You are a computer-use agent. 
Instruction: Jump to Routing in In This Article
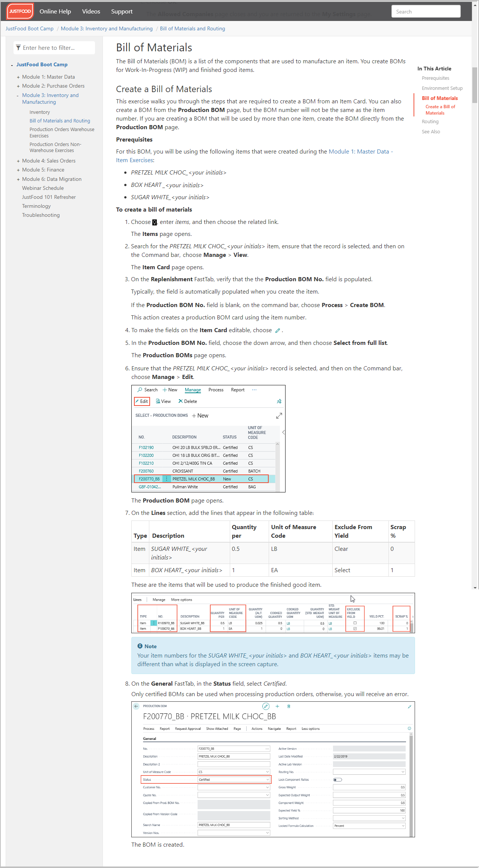coord(430,122)
